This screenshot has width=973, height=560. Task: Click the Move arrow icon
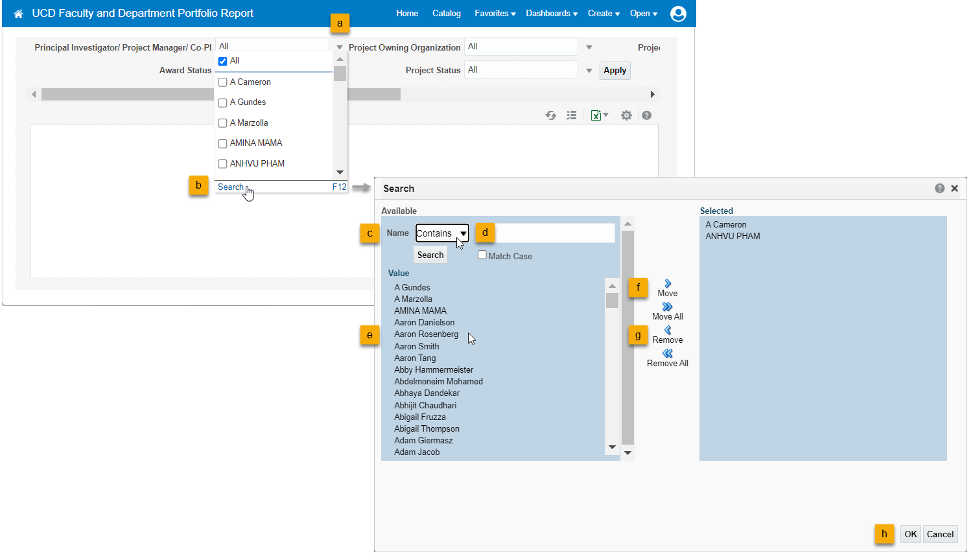coord(668,284)
